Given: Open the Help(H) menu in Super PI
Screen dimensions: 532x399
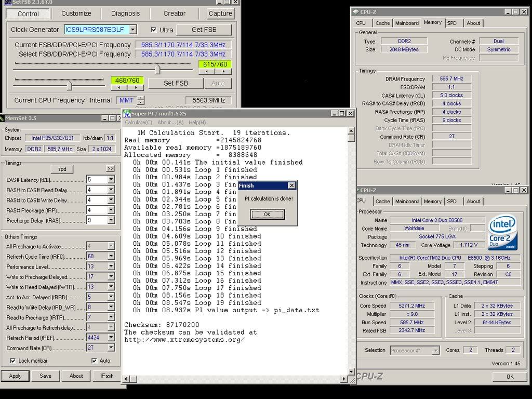Looking at the screenshot, I should [197, 123].
